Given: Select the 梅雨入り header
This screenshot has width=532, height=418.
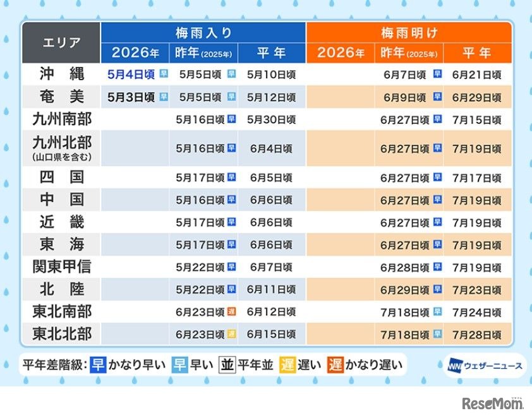Looking at the screenshot, I should (203, 33).
